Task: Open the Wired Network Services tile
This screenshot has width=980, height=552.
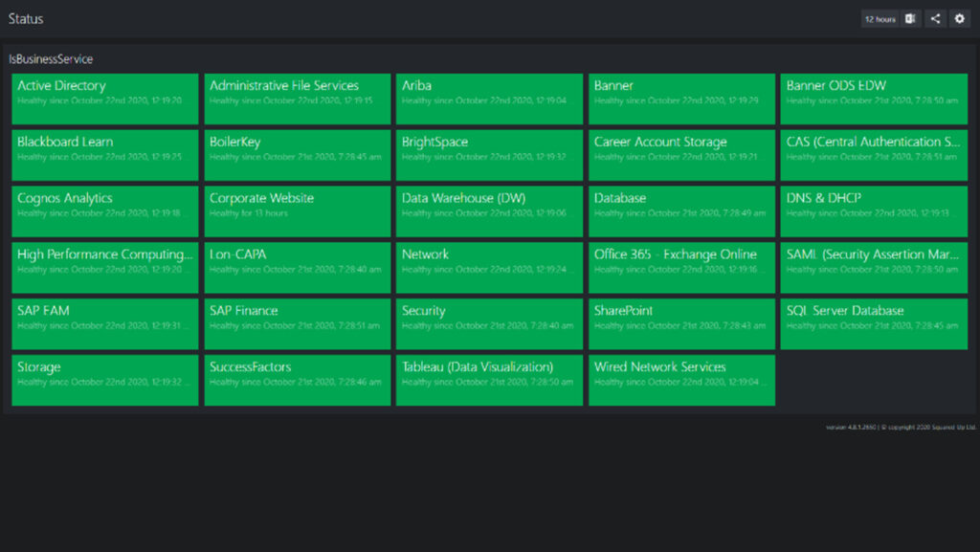Action: tap(681, 381)
